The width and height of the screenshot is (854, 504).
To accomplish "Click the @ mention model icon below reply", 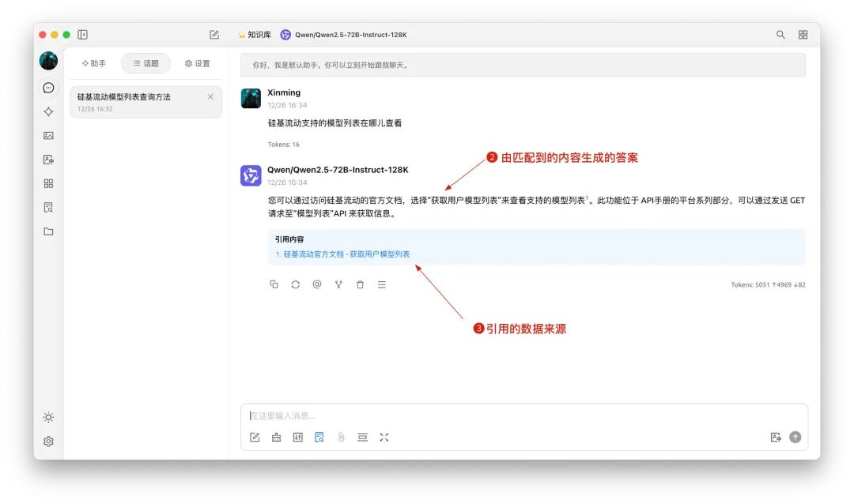I will pos(317,284).
